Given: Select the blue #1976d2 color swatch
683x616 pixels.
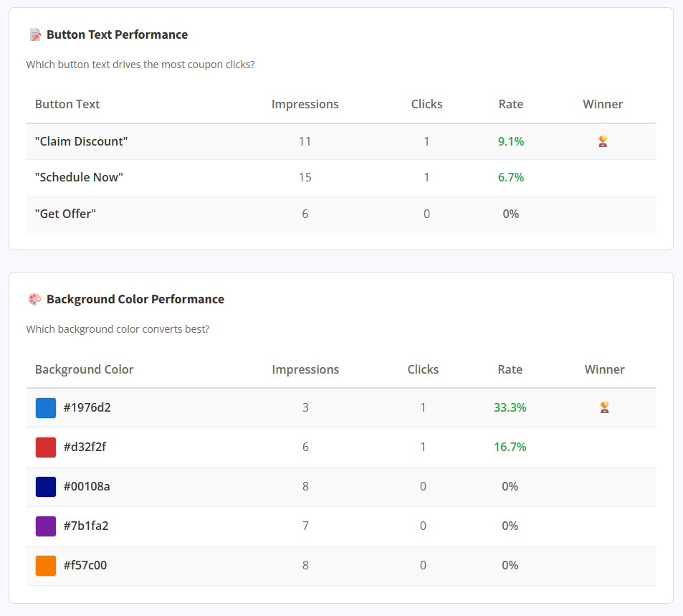Looking at the screenshot, I should (46, 408).
